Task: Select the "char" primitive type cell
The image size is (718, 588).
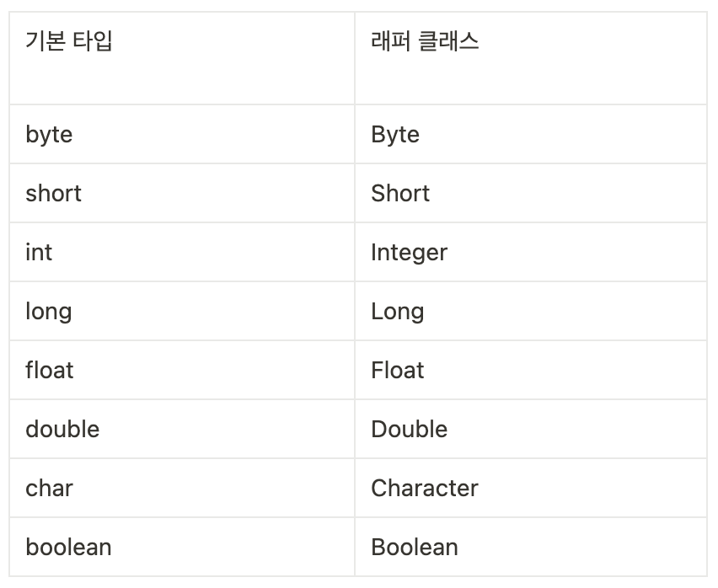Action: pos(49,488)
